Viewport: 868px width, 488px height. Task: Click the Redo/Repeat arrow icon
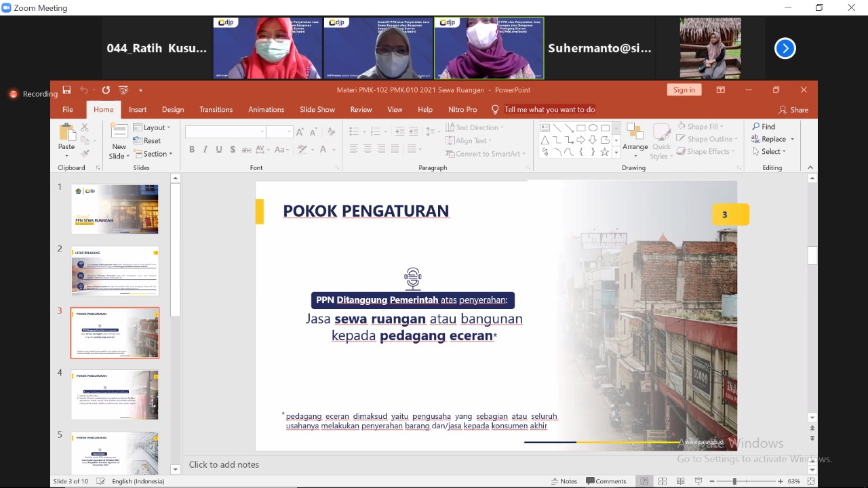pos(106,90)
